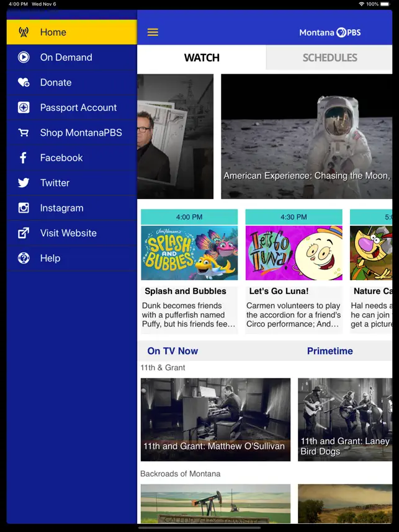Tap the Donate heart icon
The height and width of the screenshot is (532, 399).
point(24,82)
